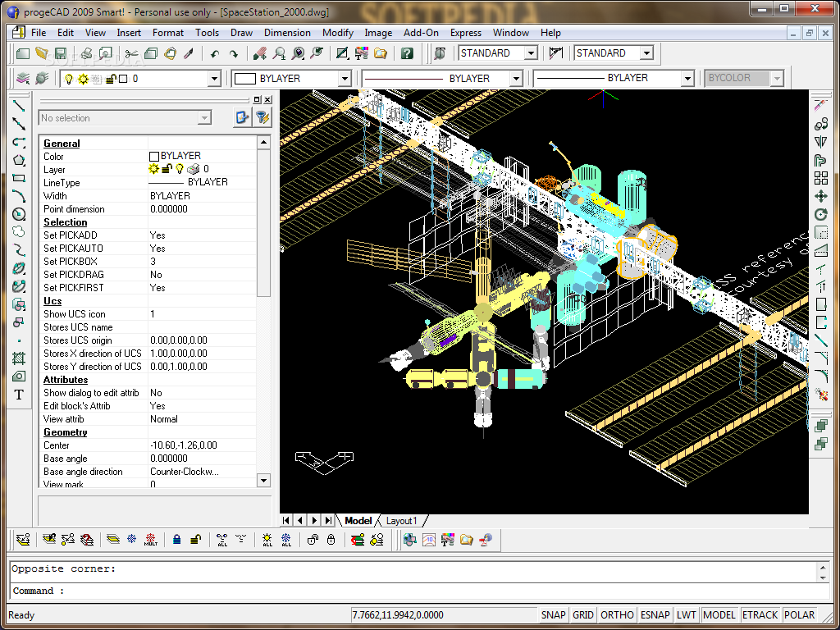Toggle LWT lineweight display
Screen dimensions: 840x630
[x=687, y=615]
